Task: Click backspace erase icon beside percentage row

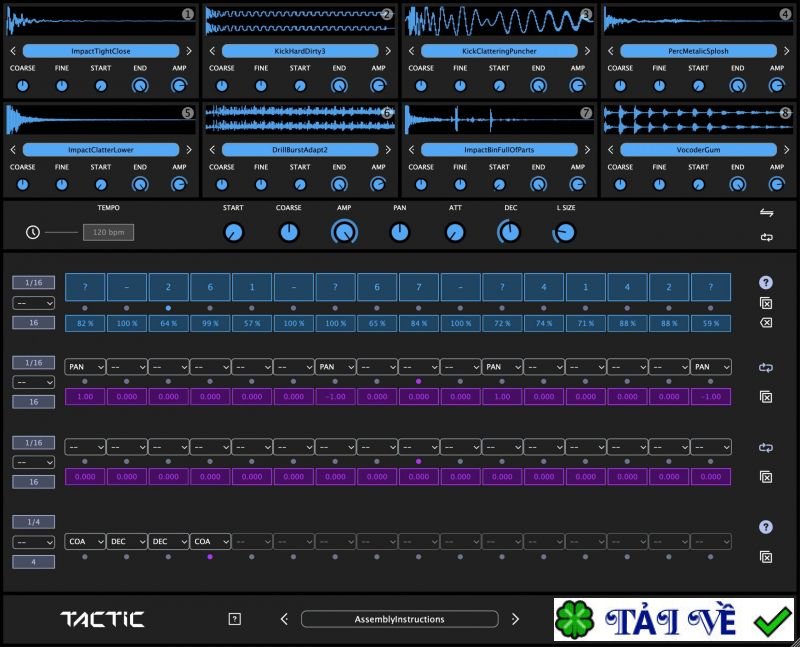Action: pos(766,322)
